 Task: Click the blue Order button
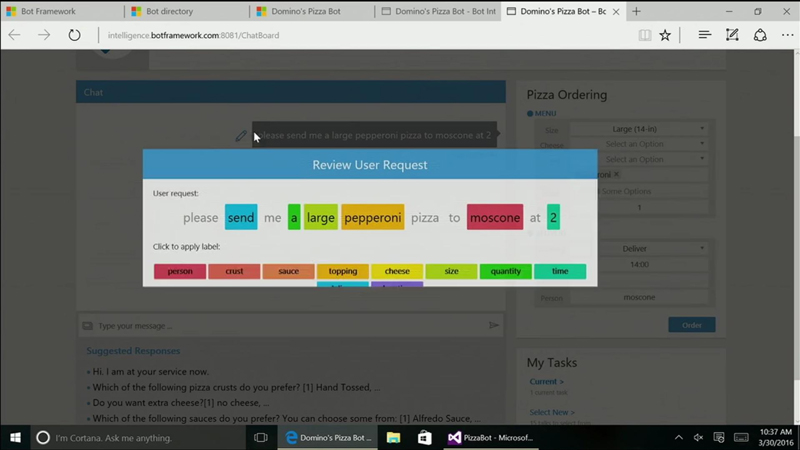tap(692, 325)
